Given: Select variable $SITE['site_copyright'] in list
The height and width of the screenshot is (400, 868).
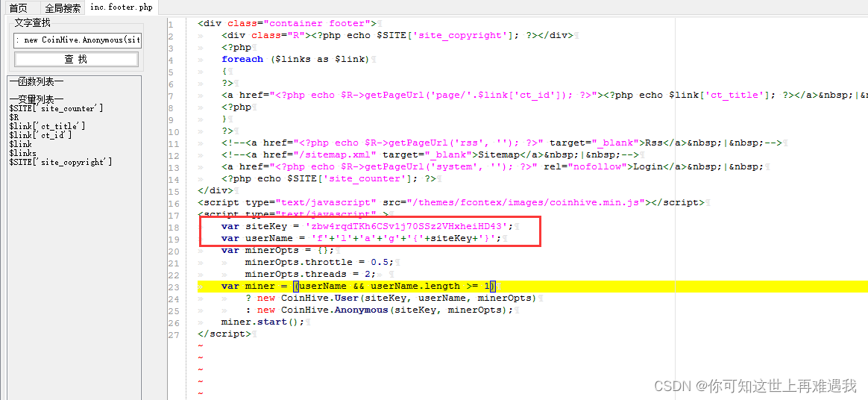Looking at the screenshot, I should click(60, 162).
